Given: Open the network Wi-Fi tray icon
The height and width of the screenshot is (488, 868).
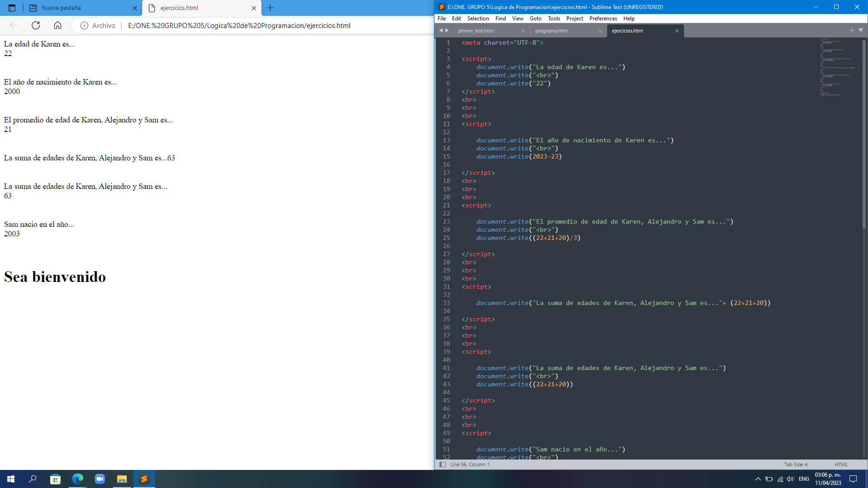Looking at the screenshot, I should coord(780,479).
